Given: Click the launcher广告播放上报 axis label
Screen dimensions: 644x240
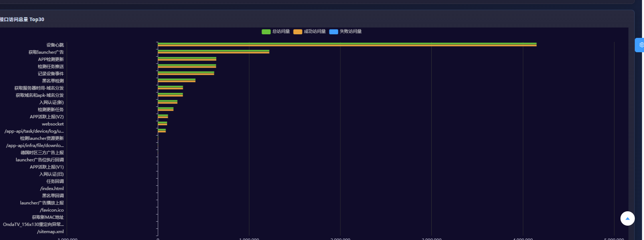Looking at the screenshot, I should pos(42,203).
